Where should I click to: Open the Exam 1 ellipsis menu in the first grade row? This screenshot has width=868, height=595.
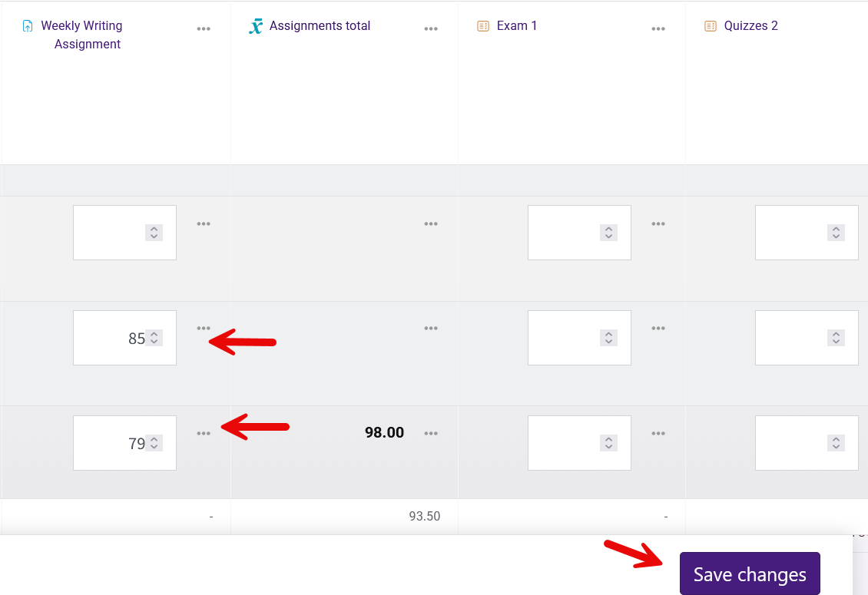tap(658, 223)
